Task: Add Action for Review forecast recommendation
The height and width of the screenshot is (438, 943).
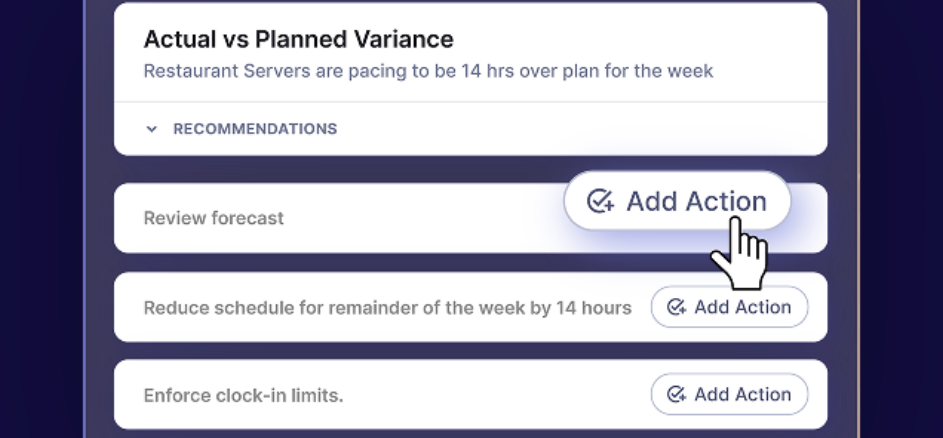Action: click(x=677, y=201)
